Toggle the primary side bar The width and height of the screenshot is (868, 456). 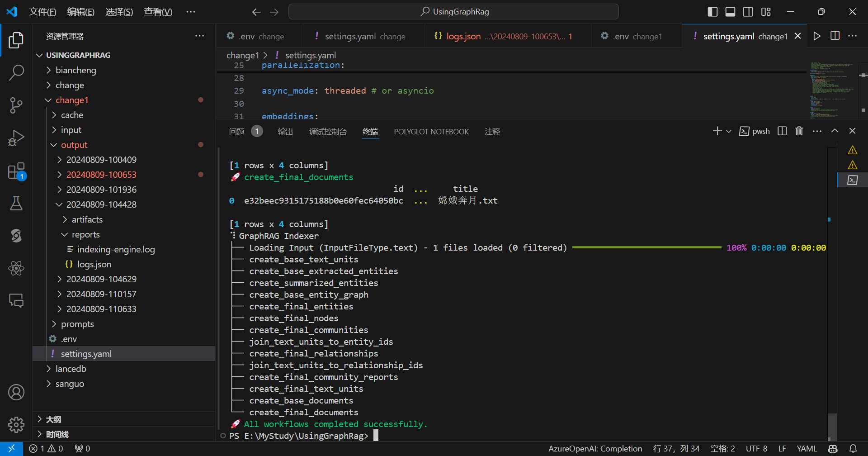click(712, 12)
